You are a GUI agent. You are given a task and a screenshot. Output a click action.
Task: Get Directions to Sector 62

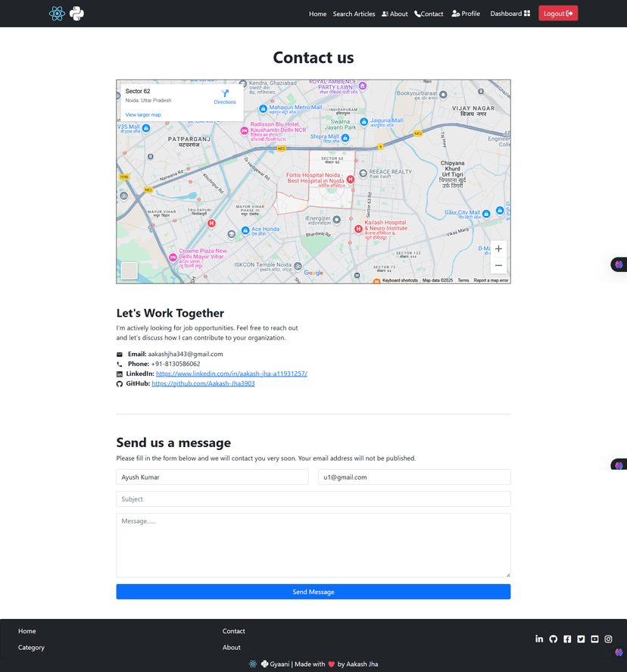[x=225, y=97]
